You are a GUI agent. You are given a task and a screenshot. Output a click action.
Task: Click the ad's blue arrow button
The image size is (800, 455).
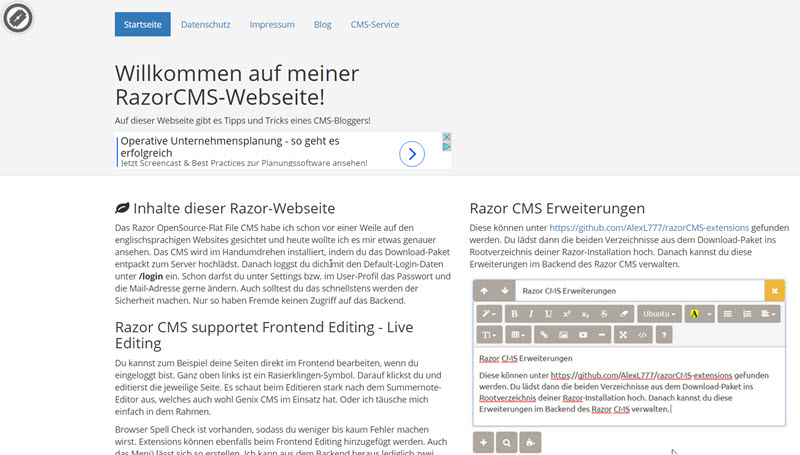click(412, 154)
